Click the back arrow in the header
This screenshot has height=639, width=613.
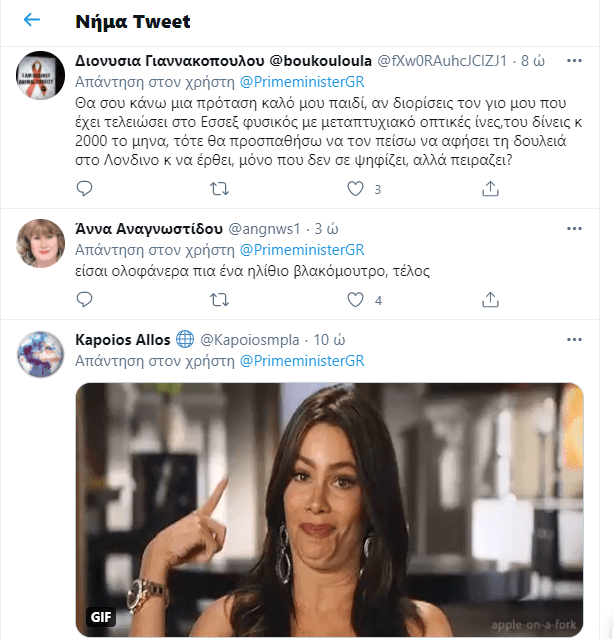pos(31,20)
